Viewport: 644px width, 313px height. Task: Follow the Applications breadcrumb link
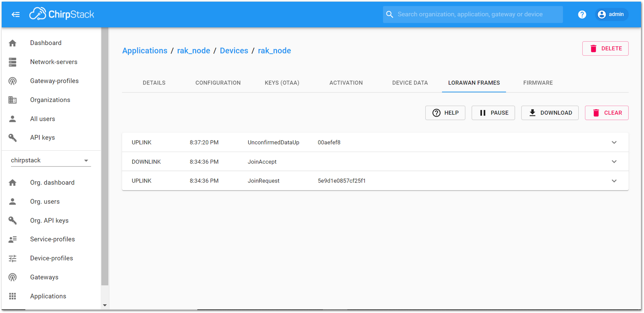(145, 51)
